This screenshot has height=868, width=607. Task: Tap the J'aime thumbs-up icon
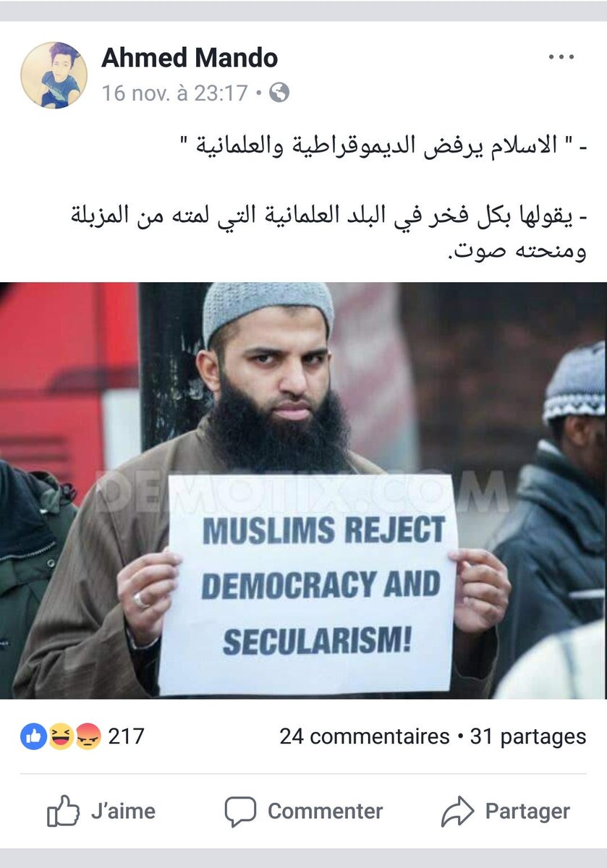click(63, 812)
